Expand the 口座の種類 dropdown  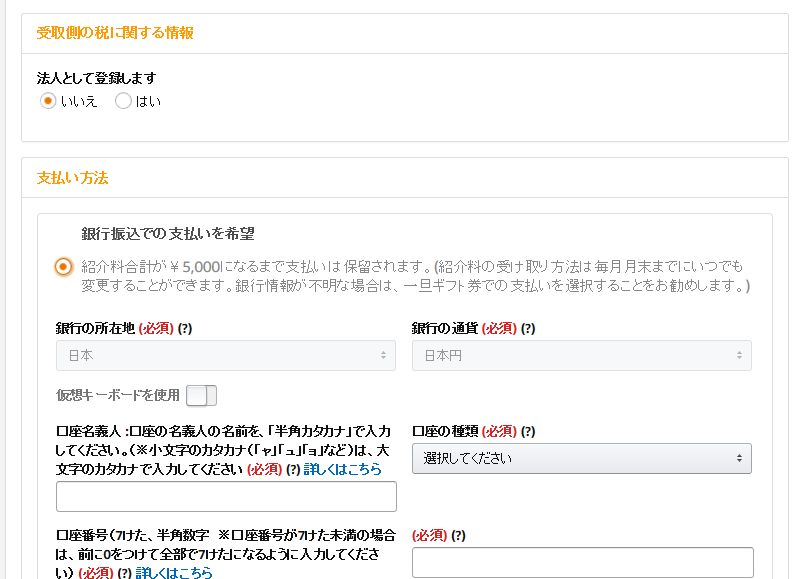point(582,458)
